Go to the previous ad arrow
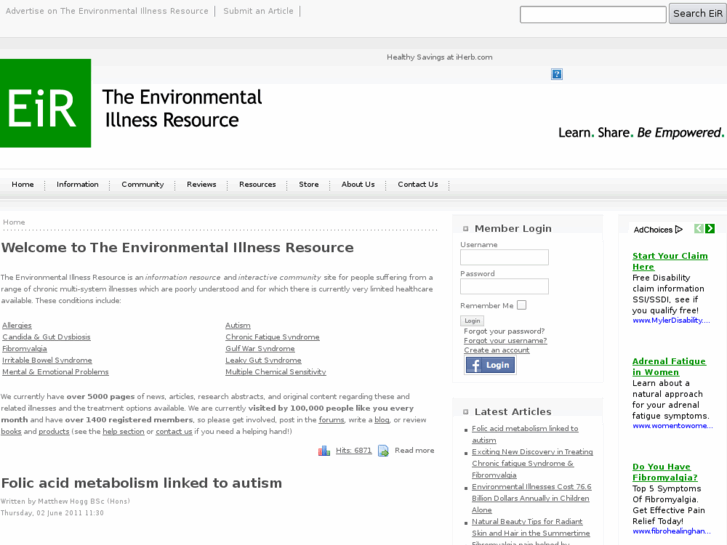Screen dimensions: 727x545 pos(699,229)
